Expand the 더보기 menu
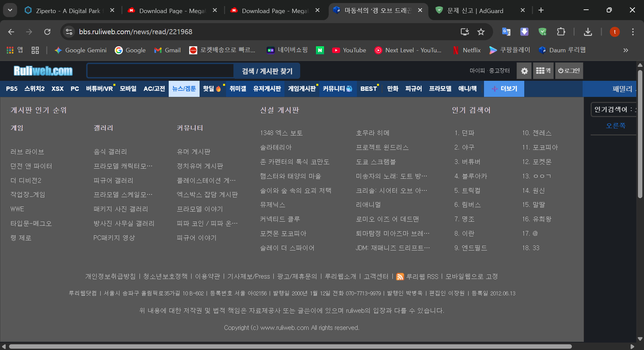The image size is (644, 350). (x=504, y=89)
